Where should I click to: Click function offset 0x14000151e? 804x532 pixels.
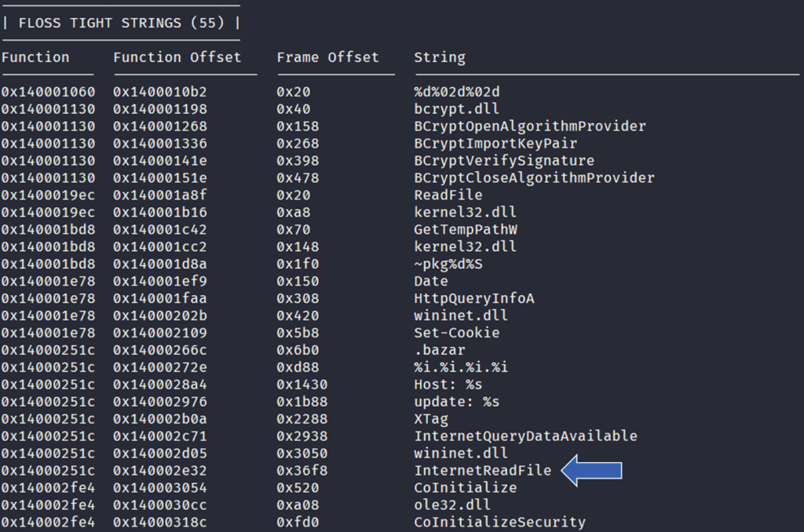[160, 178]
